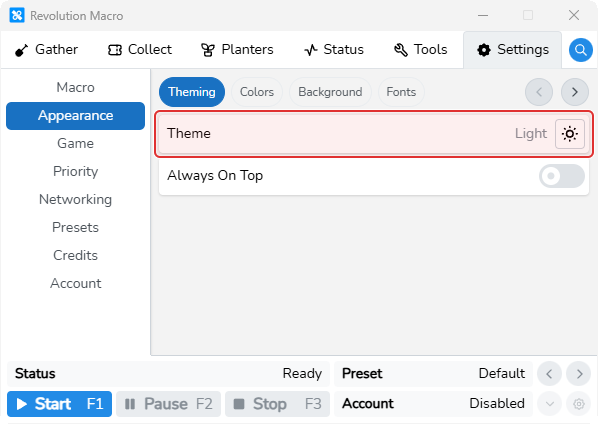The height and width of the screenshot is (424, 598).
Task: Select the Theming sub-tab
Action: (192, 92)
